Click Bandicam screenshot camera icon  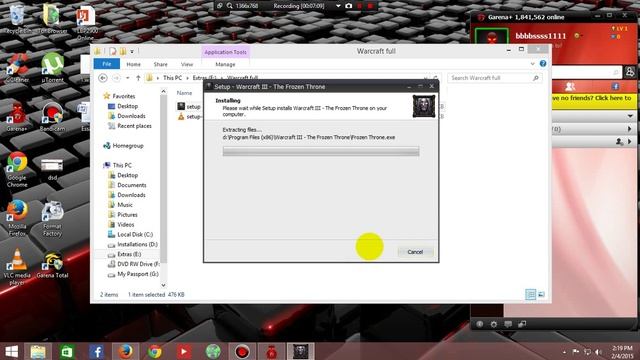point(349,6)
